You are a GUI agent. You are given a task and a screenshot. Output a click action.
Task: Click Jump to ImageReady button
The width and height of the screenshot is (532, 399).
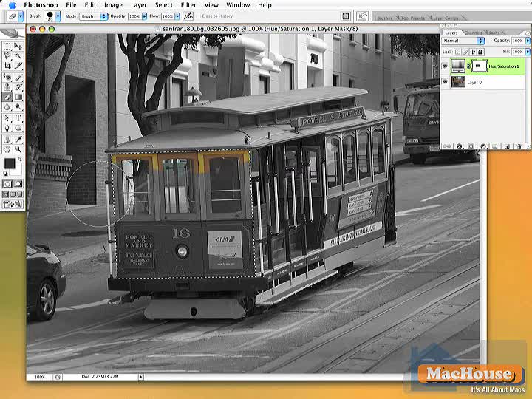coord(13,204)
